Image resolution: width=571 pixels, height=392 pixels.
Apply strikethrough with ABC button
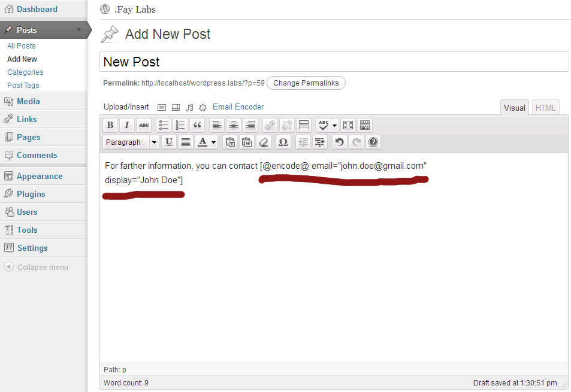144,126
